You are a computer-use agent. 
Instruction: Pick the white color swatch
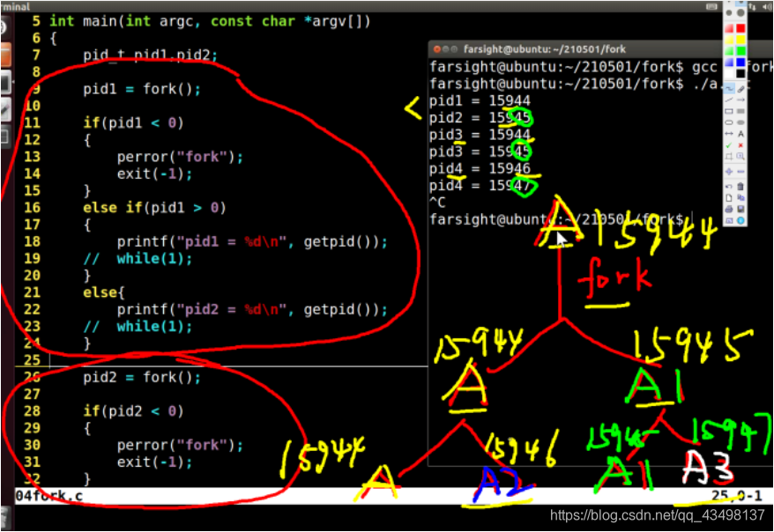click(x=729, y=73)
